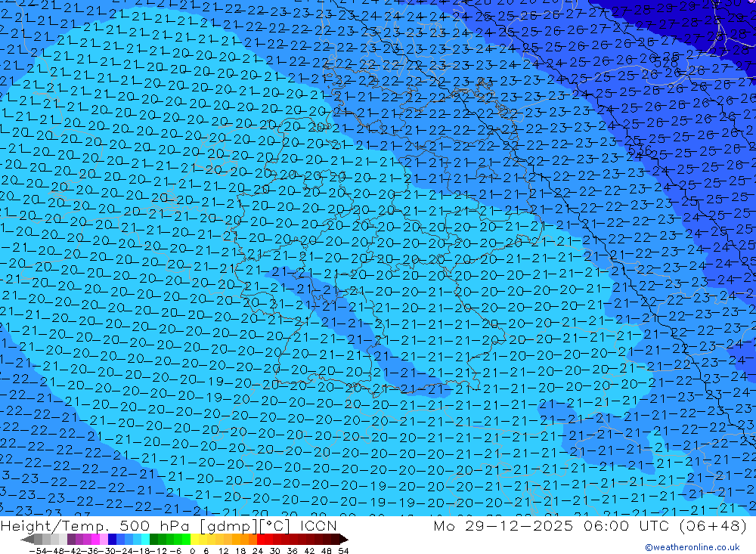Click the '536' height contour label

(x=640, y=150)
